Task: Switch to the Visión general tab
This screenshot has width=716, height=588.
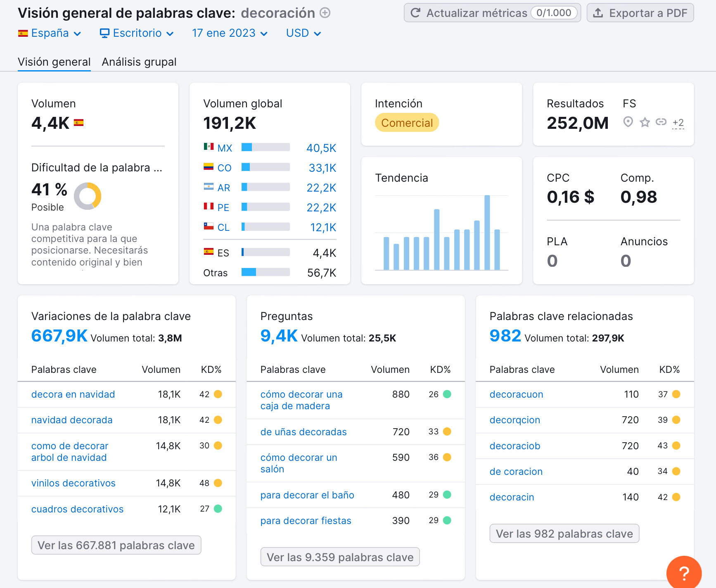Action: click(x=54, y=62)
